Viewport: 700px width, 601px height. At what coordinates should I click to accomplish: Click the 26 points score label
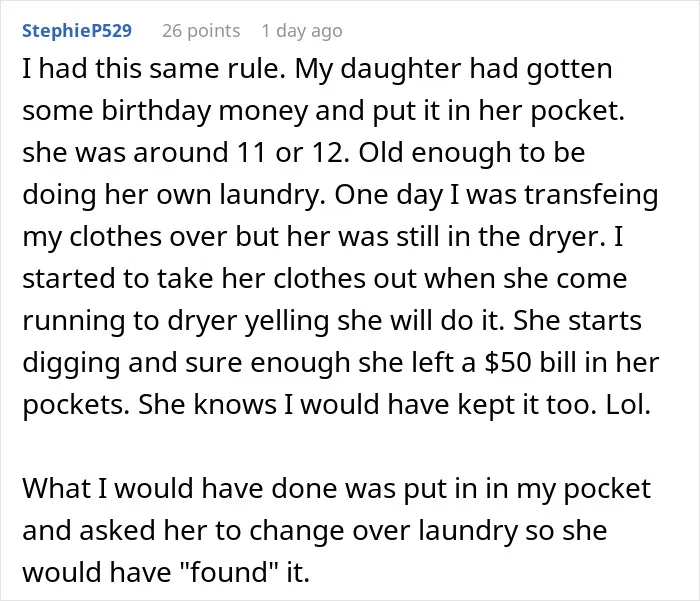pos(201,31)
